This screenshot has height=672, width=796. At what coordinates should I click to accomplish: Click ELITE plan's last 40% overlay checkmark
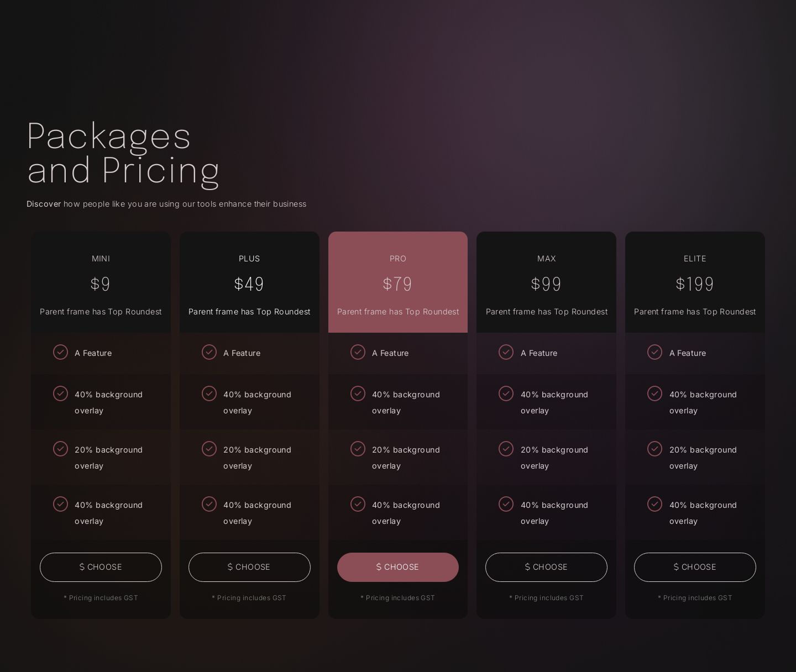point(654,504)
